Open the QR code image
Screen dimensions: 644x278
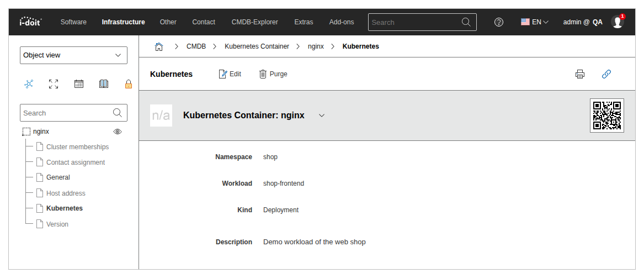pos(607,116)
